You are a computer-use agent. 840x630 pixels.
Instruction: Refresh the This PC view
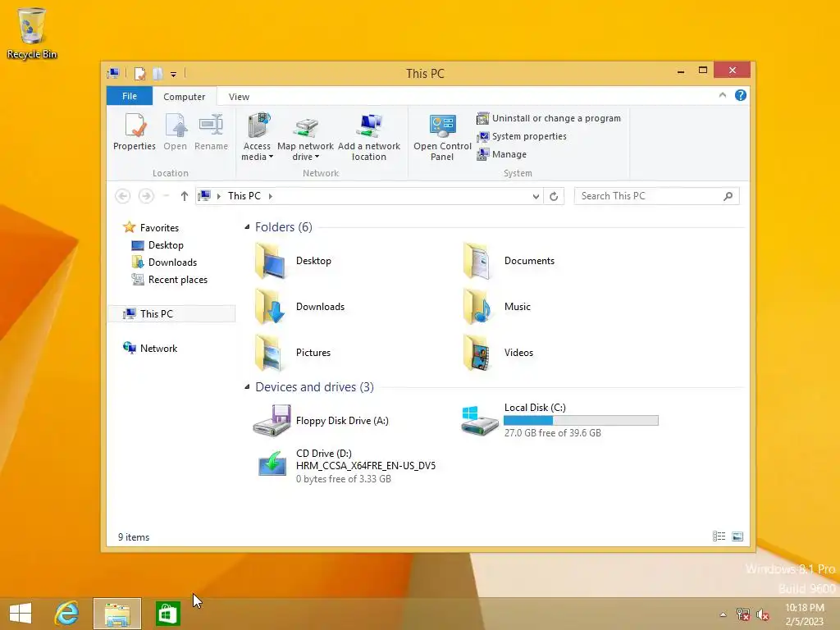click(x=554, y=197)
